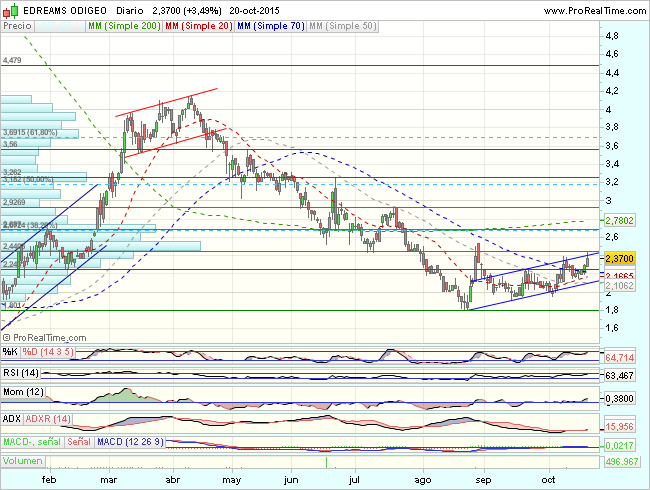Click the jun month marker
The height and width of the screenshot is (490, 650).
click(291, 480)
